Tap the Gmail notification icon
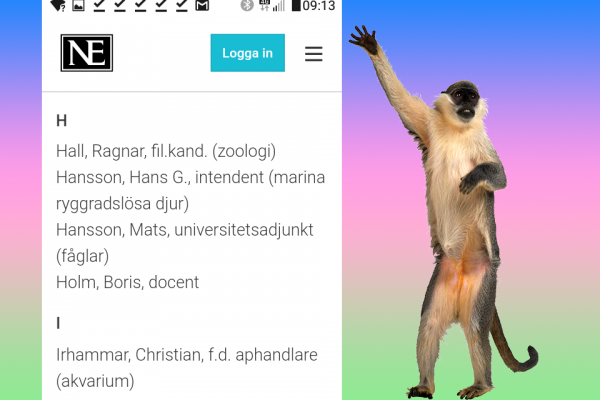Viewport: 600px width, 400px height. tap(202, 5)
